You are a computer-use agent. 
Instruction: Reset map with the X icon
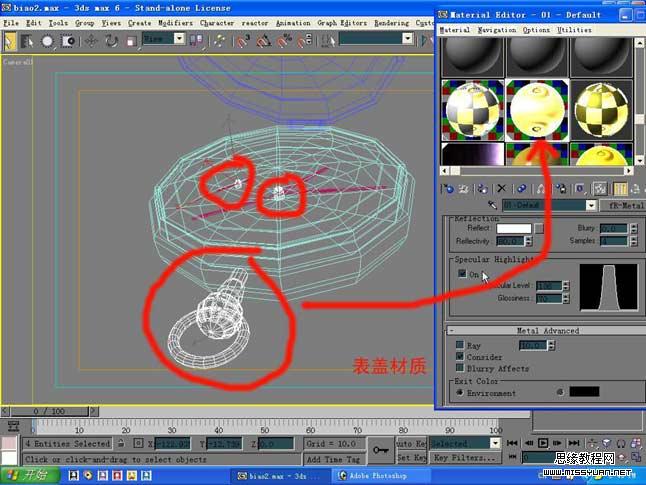(x=501, y=189)
